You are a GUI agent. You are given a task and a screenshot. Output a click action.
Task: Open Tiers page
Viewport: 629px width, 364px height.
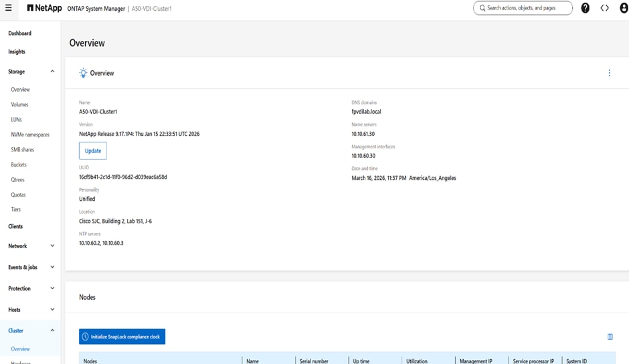(15, 209)
